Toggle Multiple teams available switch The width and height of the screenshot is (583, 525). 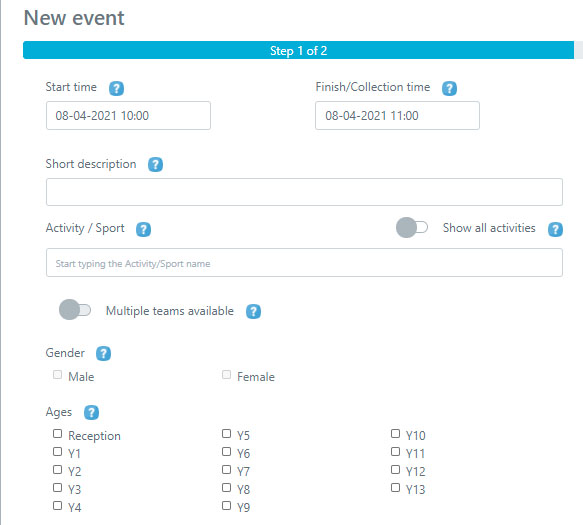tap(75, 310)
